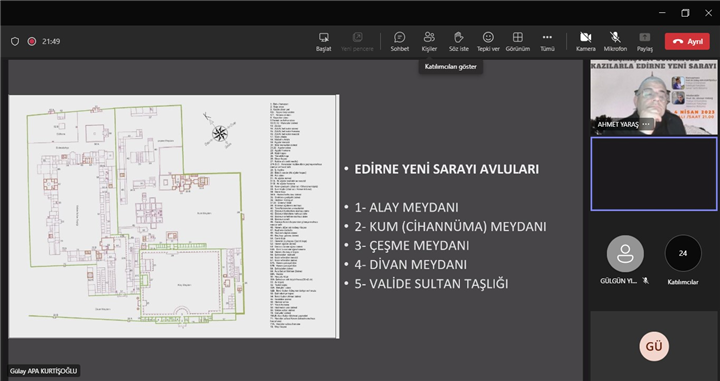Click the red recording indicator
Screen dimensions: 720x381
coord(32,41)
